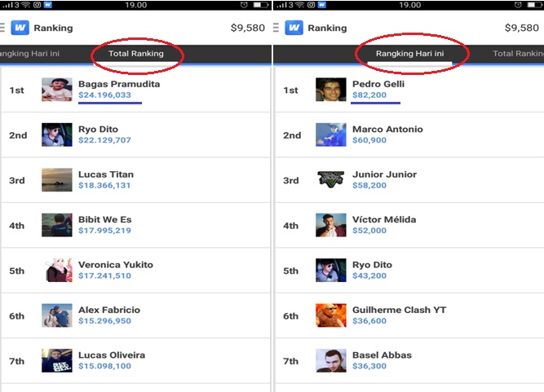Tap the W app logo in left screen
Viewport: 544px width, 392px height.
[20, 28]
